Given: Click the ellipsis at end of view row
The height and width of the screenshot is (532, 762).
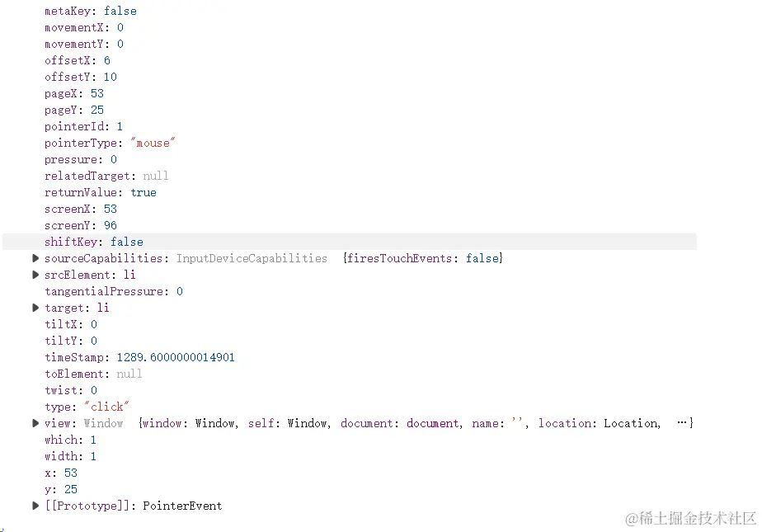Looking at the screenshot, I should point(682,422).
